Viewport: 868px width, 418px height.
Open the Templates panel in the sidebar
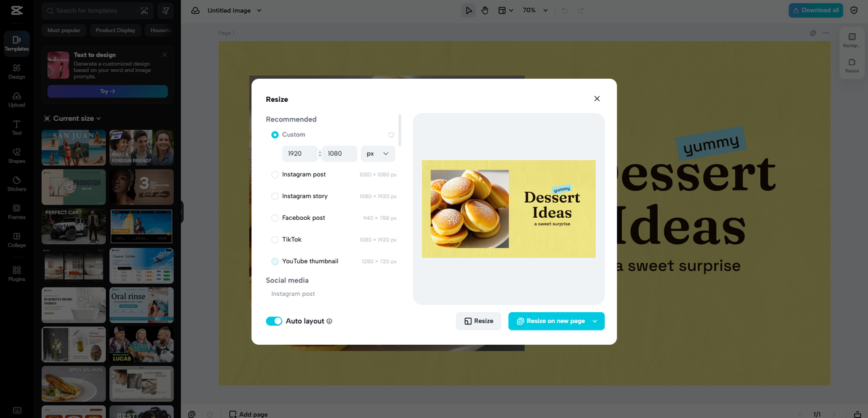tap(16, 43)
